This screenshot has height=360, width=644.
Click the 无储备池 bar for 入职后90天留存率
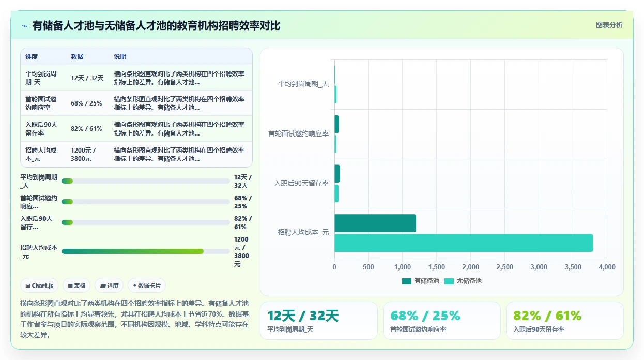[336, 193]
